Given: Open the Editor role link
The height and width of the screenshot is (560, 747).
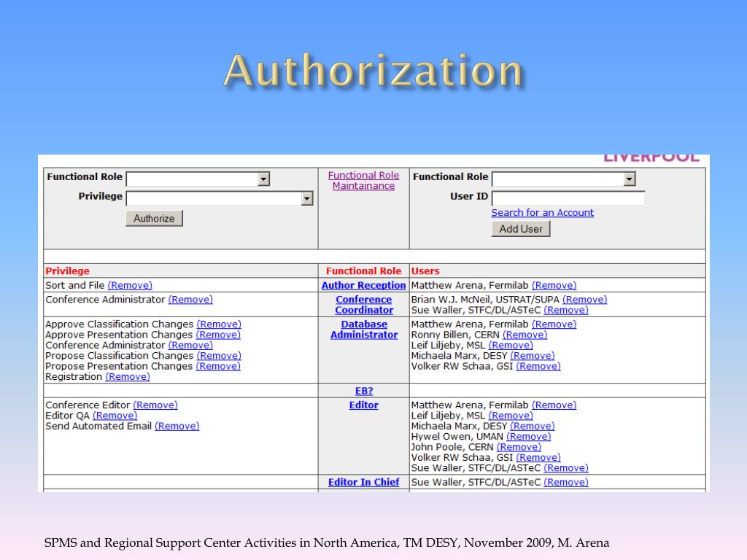Looking at the screenshot, I should (364, 405).
